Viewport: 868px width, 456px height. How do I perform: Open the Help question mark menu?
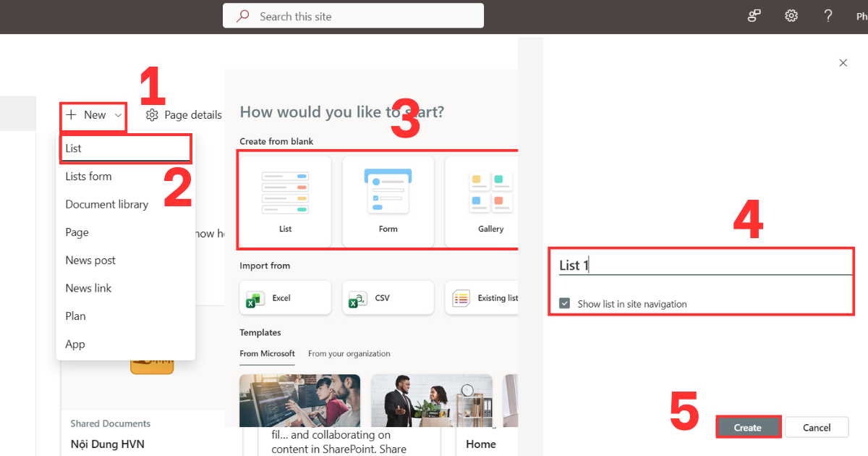(827, 15)
